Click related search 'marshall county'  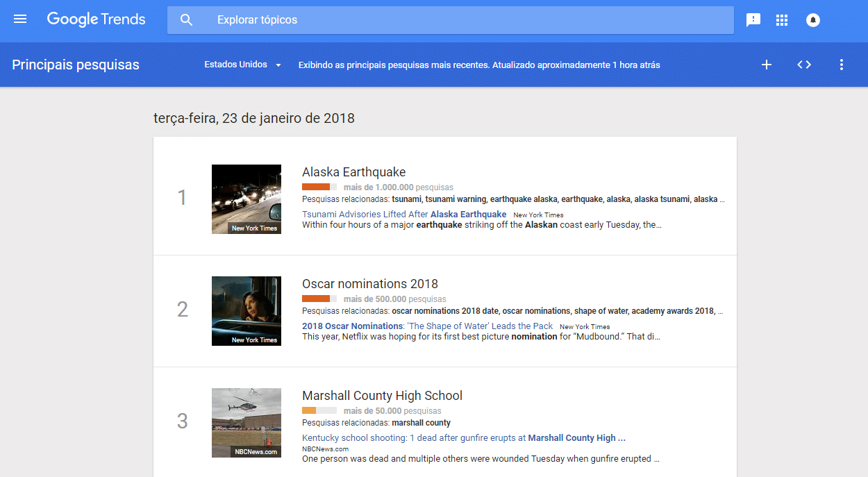[x=421, y=423]
